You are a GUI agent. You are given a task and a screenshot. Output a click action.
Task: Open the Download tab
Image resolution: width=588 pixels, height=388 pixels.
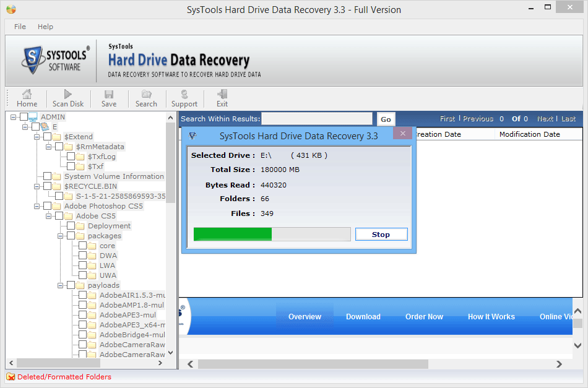coord(363,317)
